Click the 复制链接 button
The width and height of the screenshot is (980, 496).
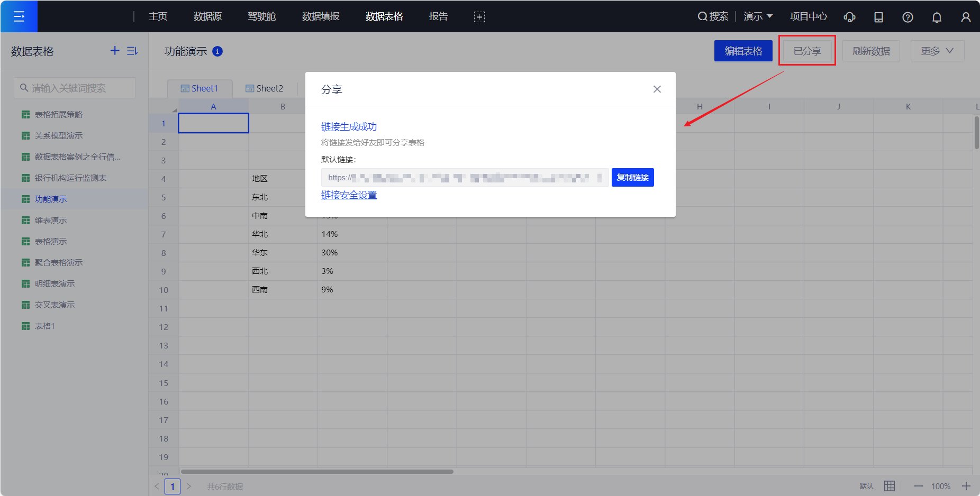[632, 178]
